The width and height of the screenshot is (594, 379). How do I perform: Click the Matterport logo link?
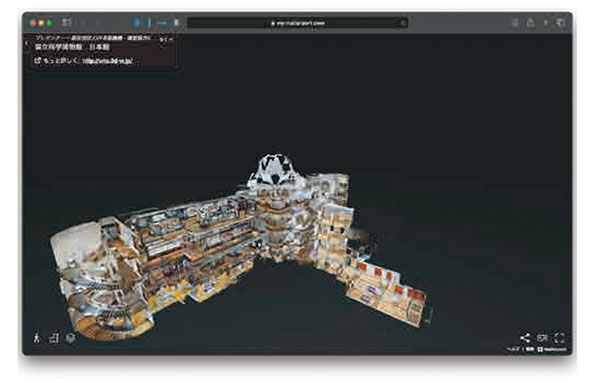click(x=552, y=349)
